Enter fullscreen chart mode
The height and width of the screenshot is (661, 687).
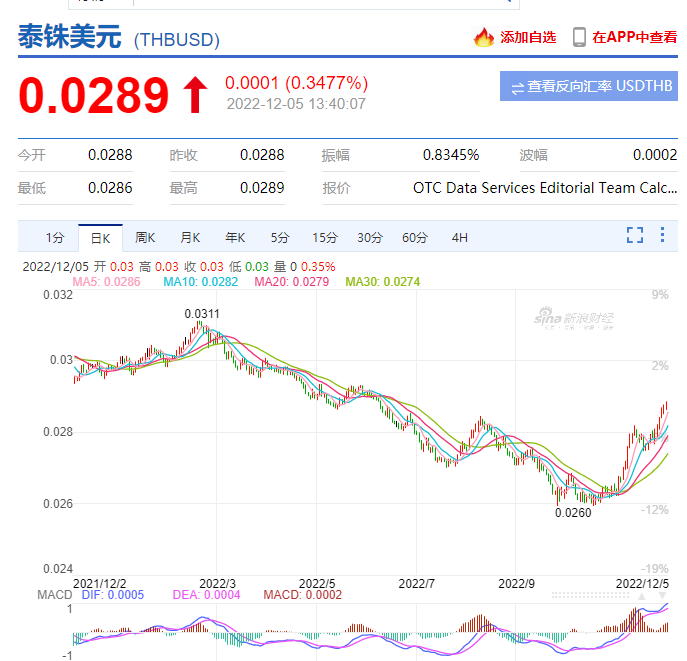coord(635,236)
